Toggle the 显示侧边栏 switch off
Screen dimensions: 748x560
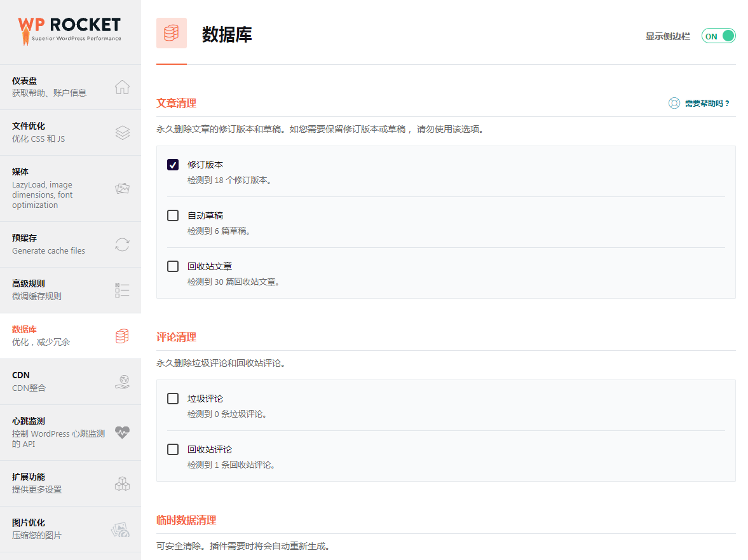tap(718, 36)
